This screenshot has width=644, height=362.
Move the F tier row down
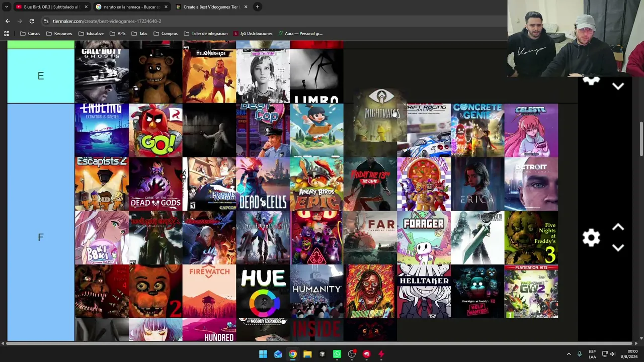[x=618, y=247]
